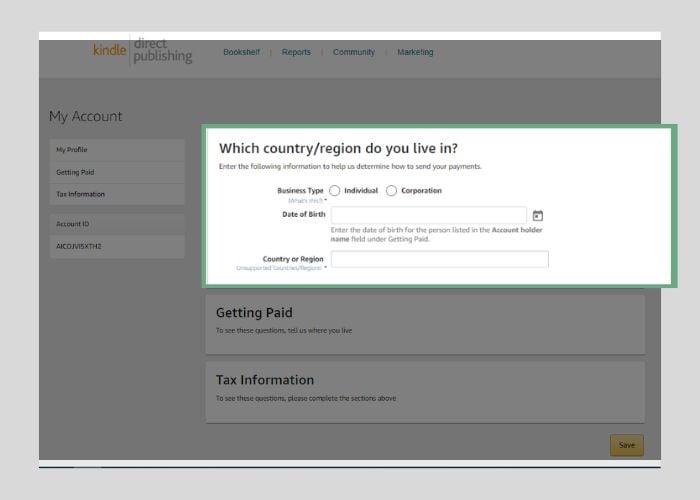Select the Individual business type
700x500 pixels.
(x=335, y=191)
